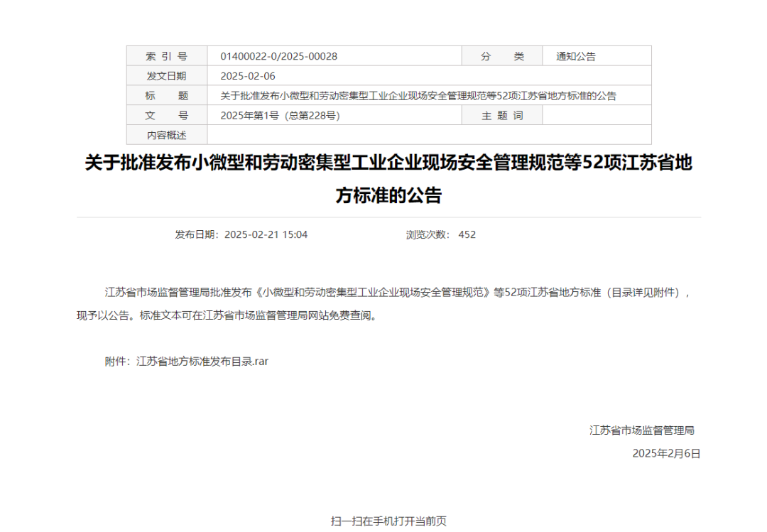Click the 分类 header label cell

pyautogui.click(x=502, y=55)
